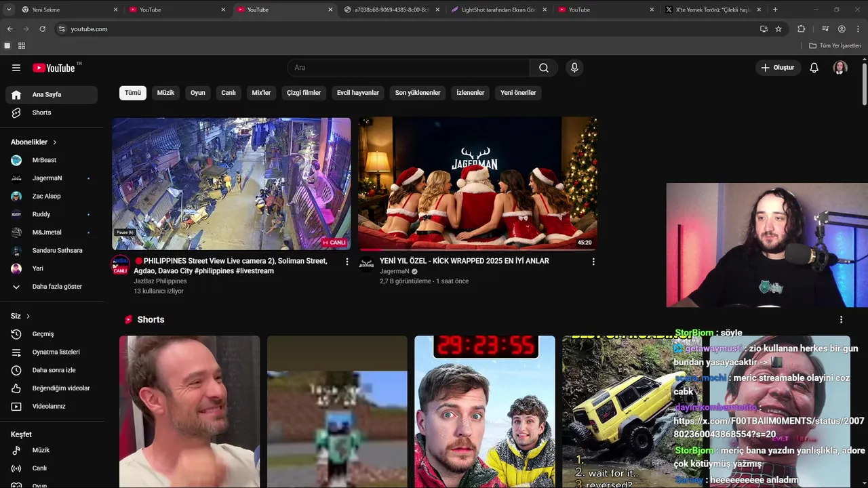
Task: Select the Tümü filter chip
Action: [133, 93]
